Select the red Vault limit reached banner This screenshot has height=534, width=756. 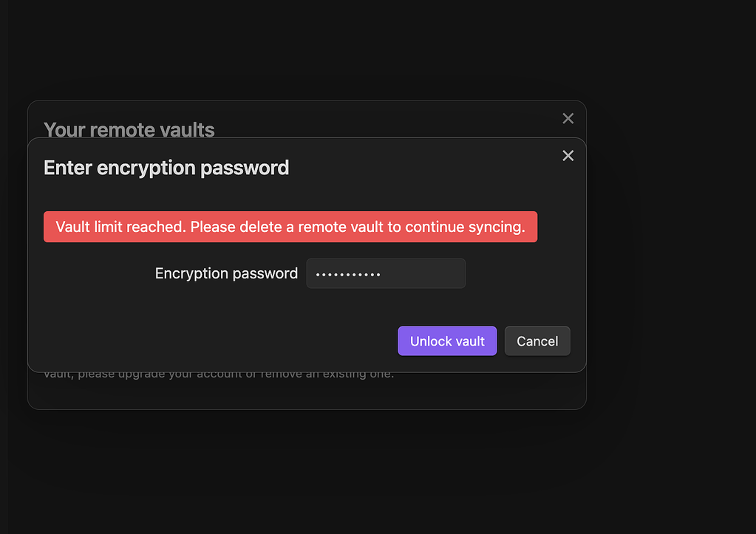(290, 227)
